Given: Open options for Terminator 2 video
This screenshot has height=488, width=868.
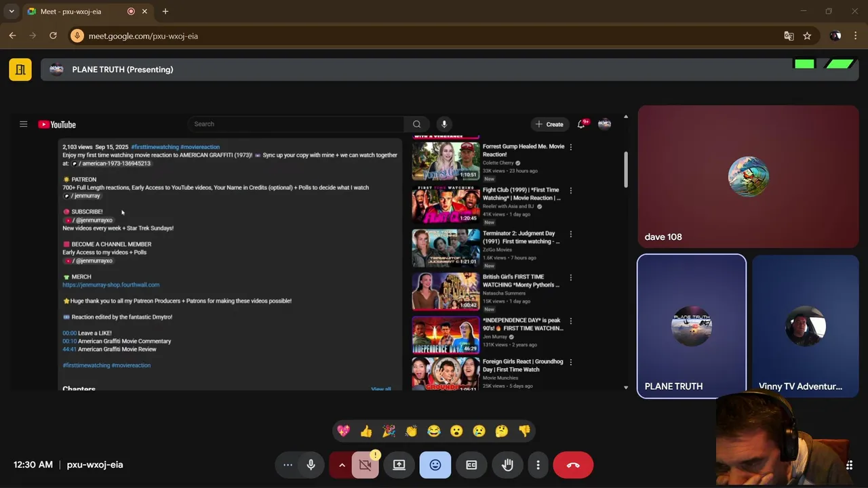Looking at the screenshot, I should pos(570,234).
